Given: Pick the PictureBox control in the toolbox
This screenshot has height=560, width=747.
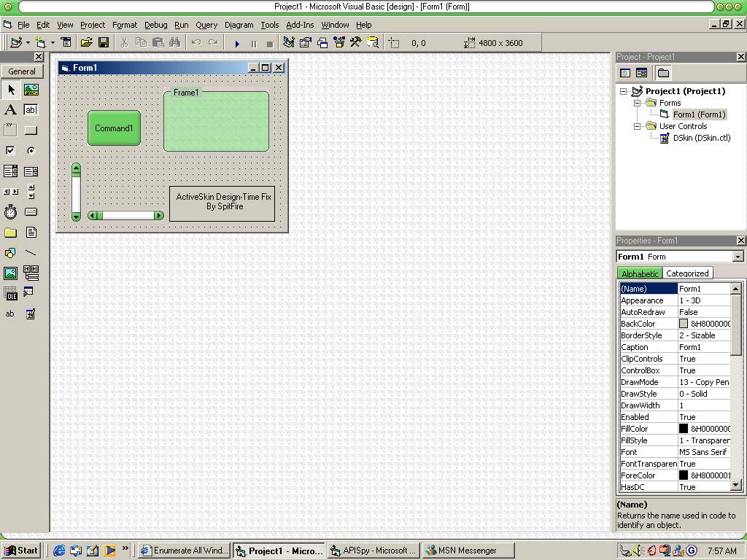Looking at the screenshot, I should [x=31, y=90].
